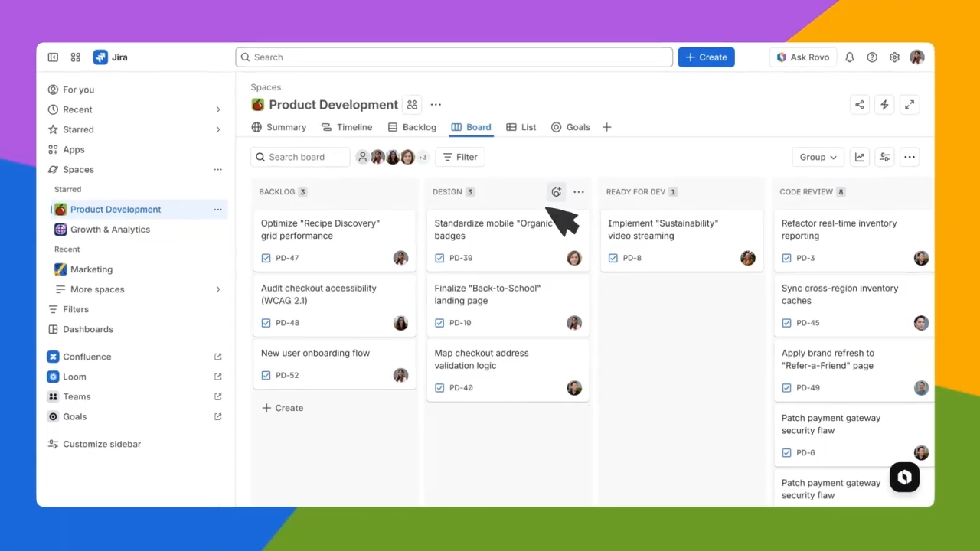Open the Growth & Analytics space

click(139, 230)
